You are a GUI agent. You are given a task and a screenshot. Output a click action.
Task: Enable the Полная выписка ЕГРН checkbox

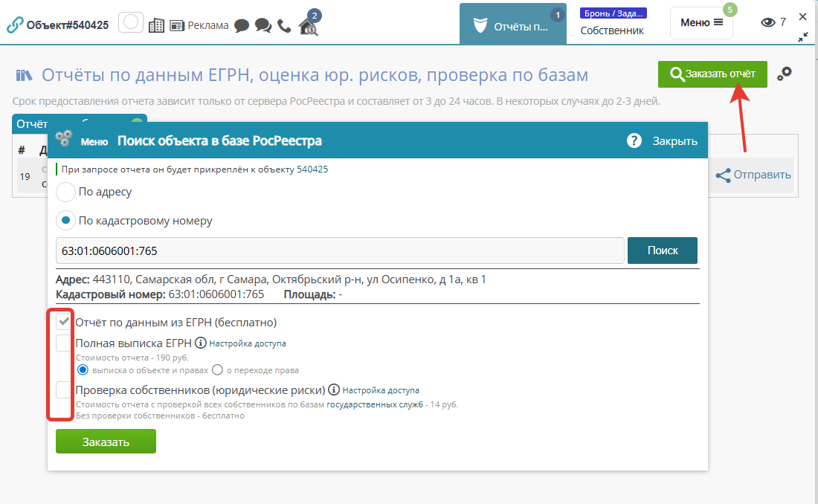64,343
